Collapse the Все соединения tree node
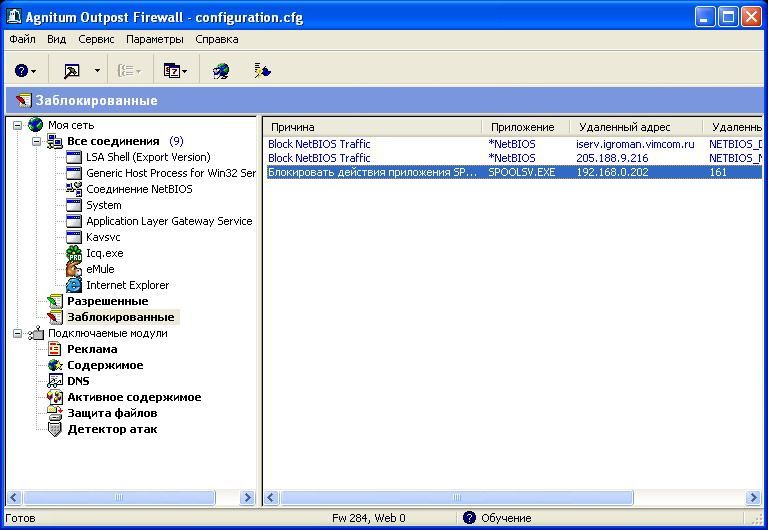The image size is (768, 530). point(36,142)
